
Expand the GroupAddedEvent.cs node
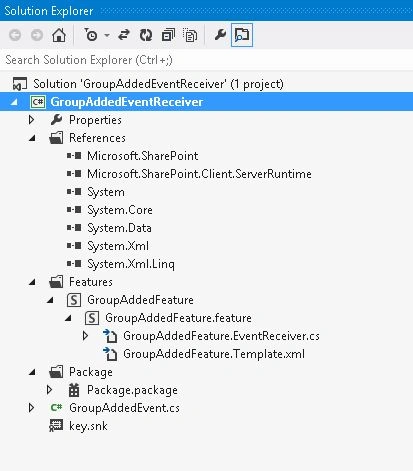click(31, 408)
